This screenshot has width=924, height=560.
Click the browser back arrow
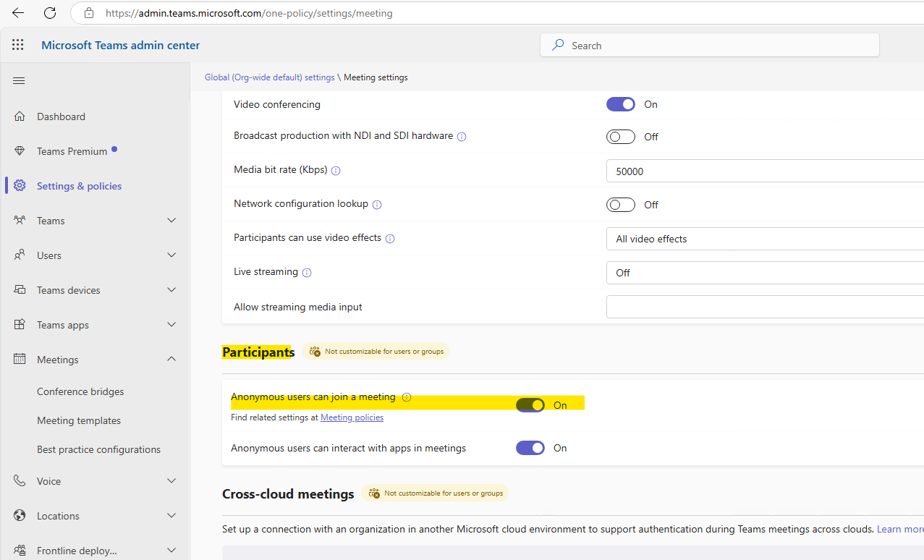pos(18,13)
